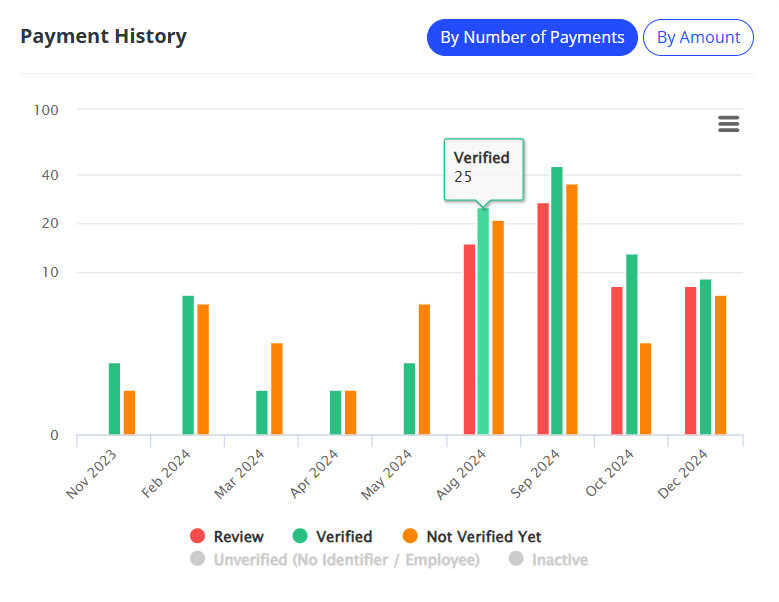Click the red Review legend circle
779x602 pixels.
[x=198, y=537]
